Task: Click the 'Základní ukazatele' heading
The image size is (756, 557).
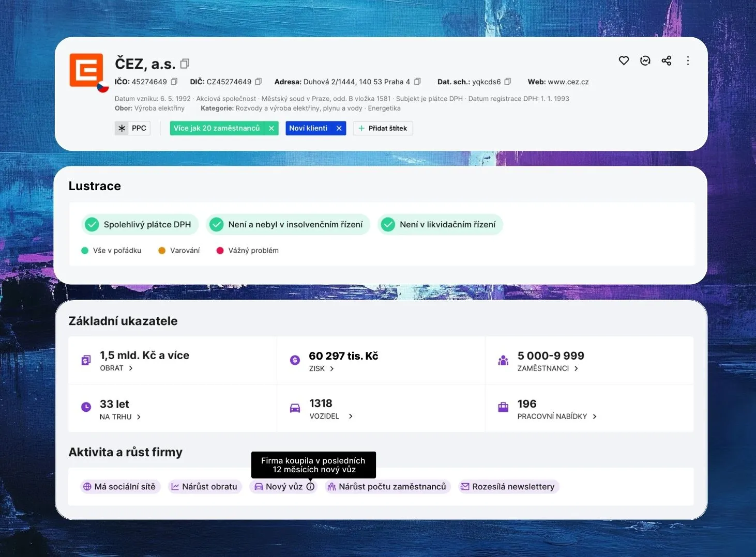Action: (x=123, y=321)
